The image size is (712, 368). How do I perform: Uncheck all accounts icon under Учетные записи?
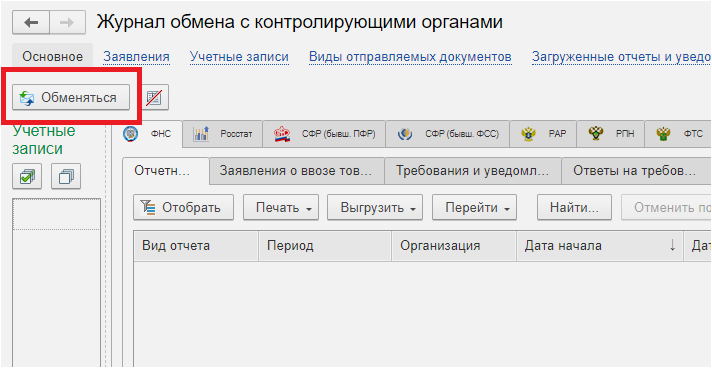coord(66,177)
